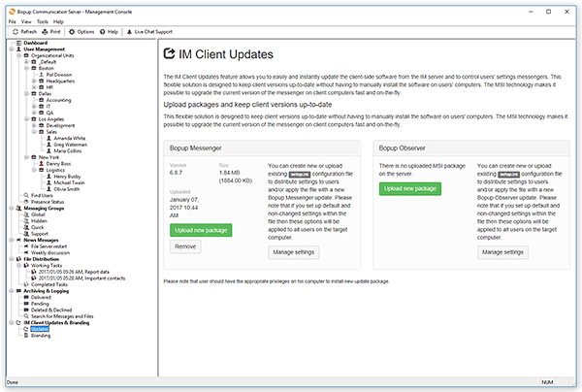582x392 pixels.
Task: Open the File menu
Action: tap(13, 21)
